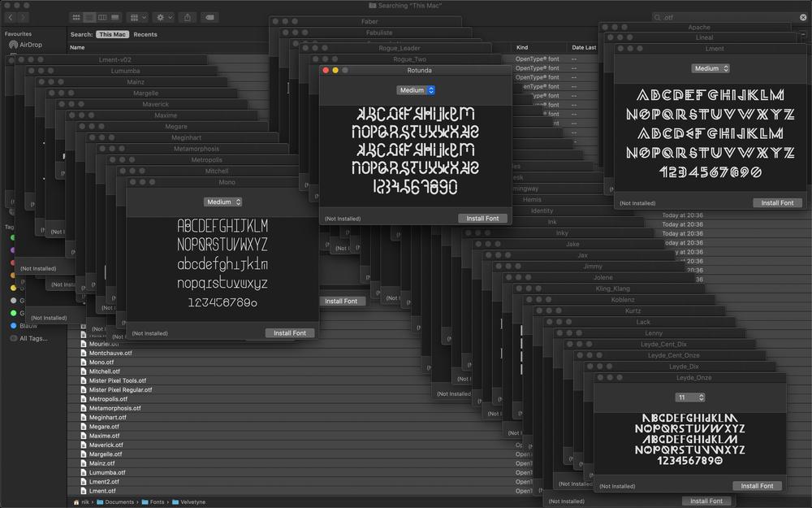The width and height of the screenshot is (812, 508).
Task: Bring the Kling_Klang font window forward
Action: pos(612,289)
